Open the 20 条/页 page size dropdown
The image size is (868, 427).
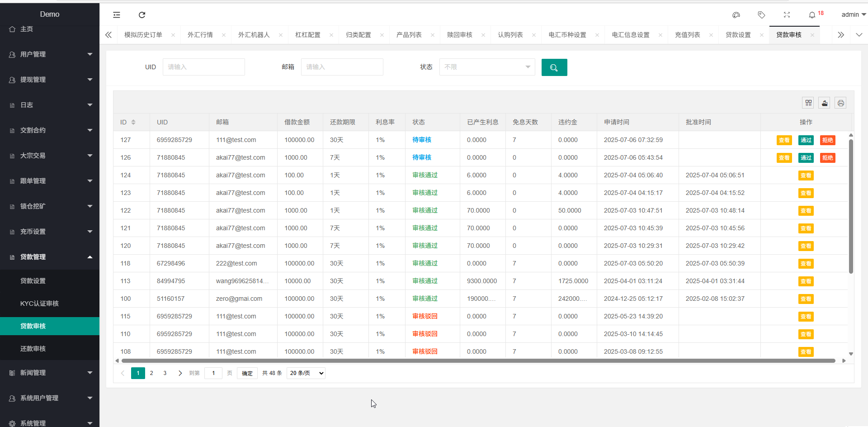point(306,373)
